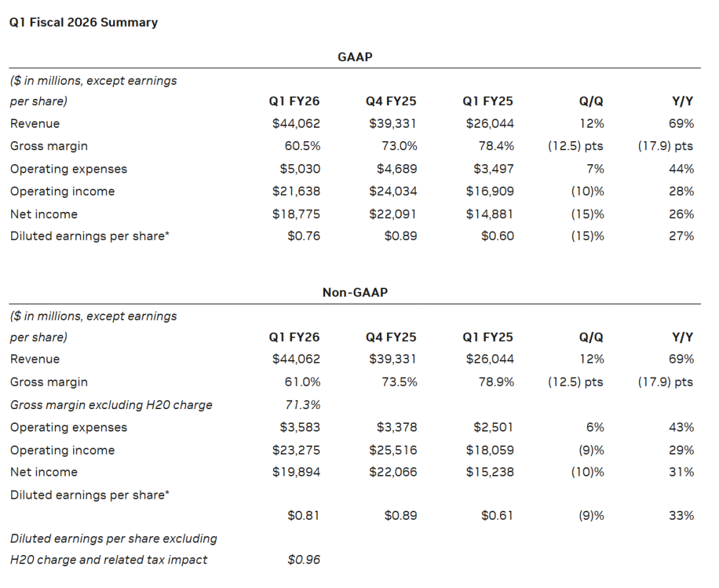719x588 pixels.
Task: Click the $0.96 EPS excluding H20 charge value
Action: 303,560
